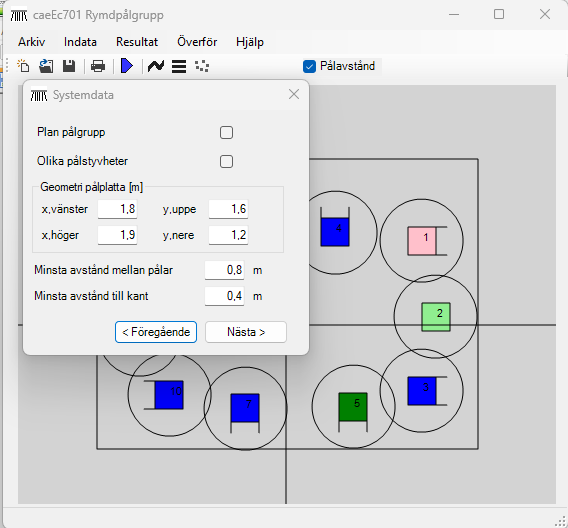
Task: Minimize the caeEc701 window
Action: [454, 14]
